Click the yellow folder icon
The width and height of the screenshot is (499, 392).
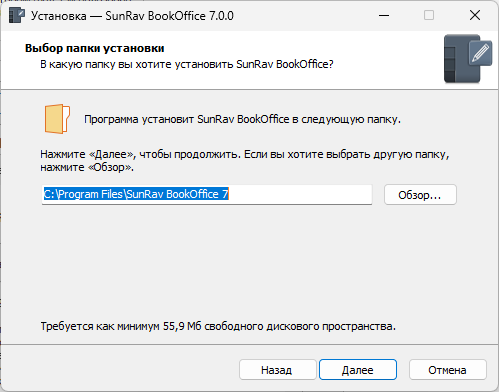coord(57,119)
